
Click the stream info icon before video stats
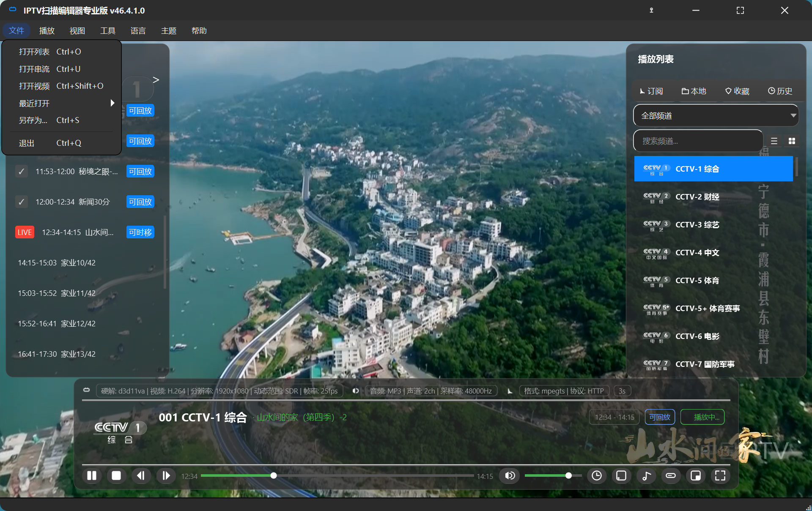pos(86,390)
